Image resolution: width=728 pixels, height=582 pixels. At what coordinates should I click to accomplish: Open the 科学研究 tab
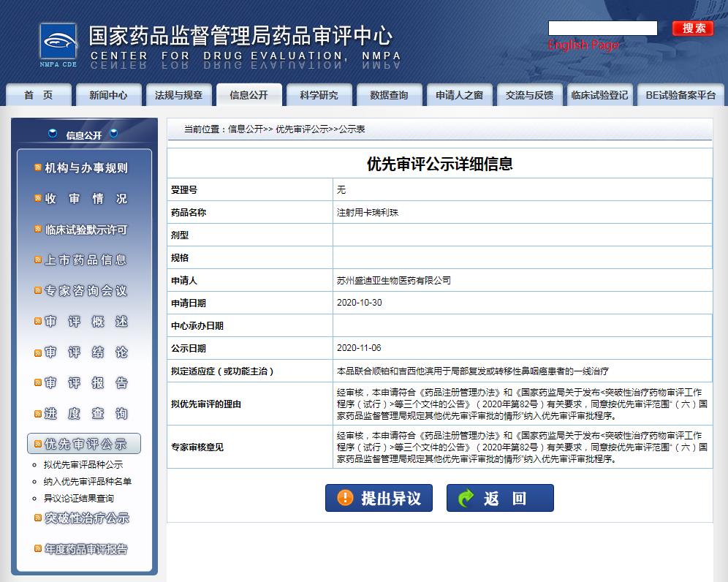pos(319,95)
